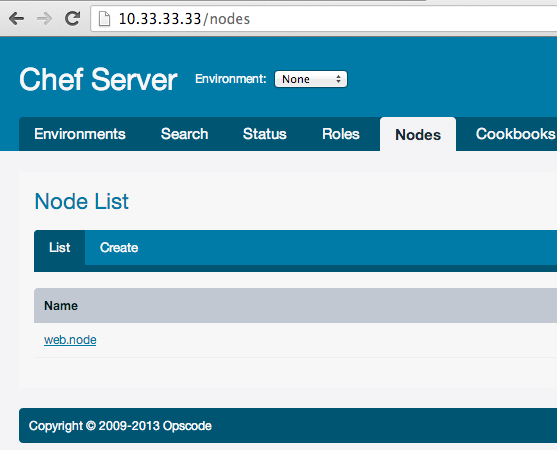The height and width of the screenshot is (450, 557).
Task: Go to the Status tab
Action: pyautogui.click(x=265, y=134)
